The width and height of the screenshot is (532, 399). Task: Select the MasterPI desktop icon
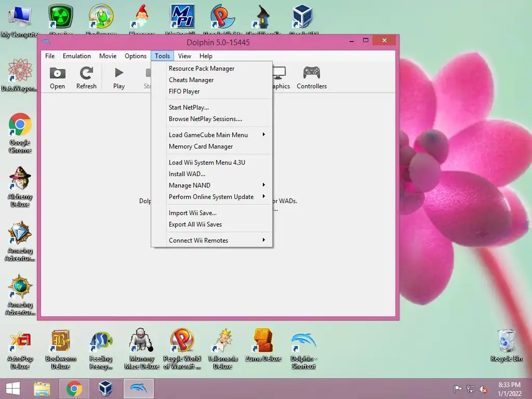point(182,19)
